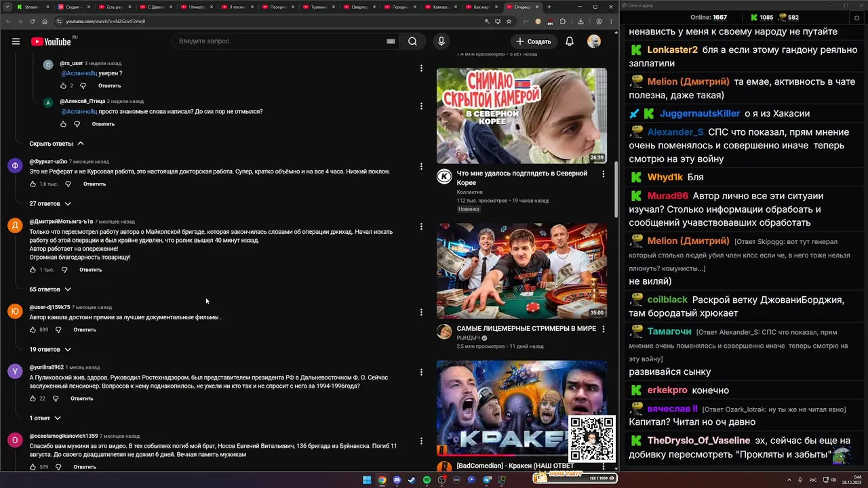Open the YouTube account avatar menu
The height and width of the screenshot is (488, 868).
[594, 41]
